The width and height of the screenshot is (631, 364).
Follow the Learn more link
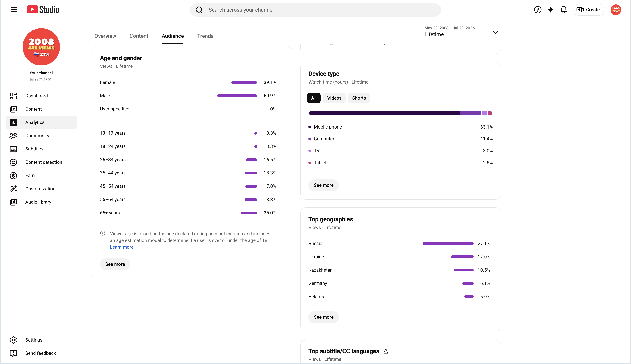pyautogui.click(x=122, y=247)
